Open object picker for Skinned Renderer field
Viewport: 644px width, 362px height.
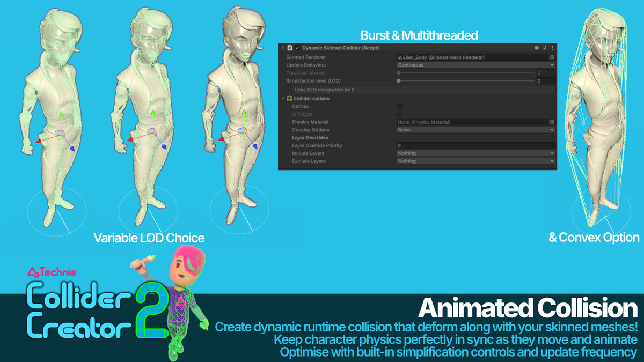pyautogui.click(x=552, y=57)
